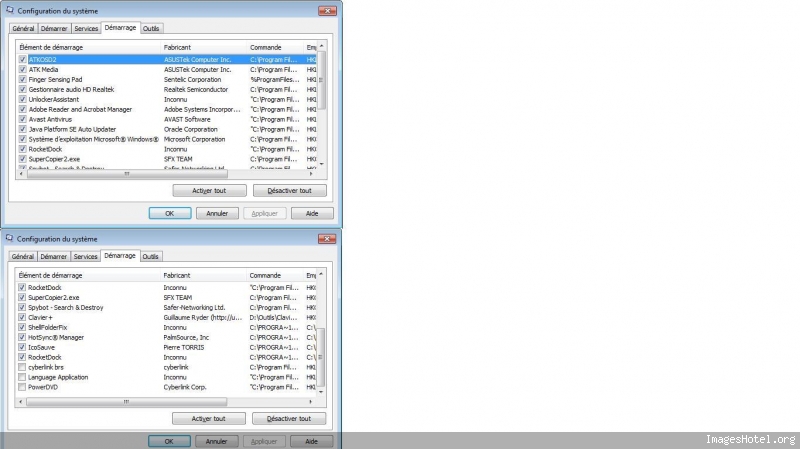Screen dimensions: 800x449
Task: Click Activer tout in upper window
Action: point(209,190)
